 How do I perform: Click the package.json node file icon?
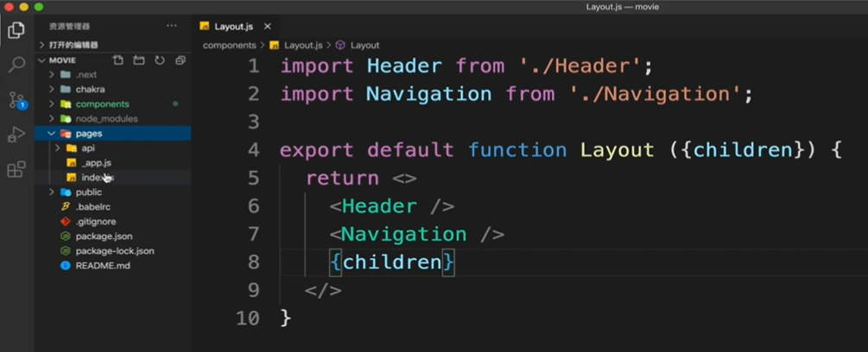(66, 236)
